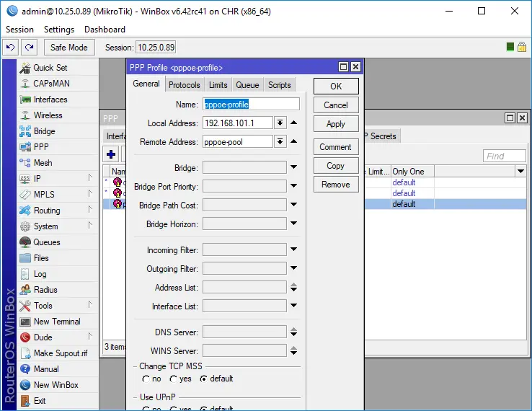Open the Settings menu
Viewport: 532px width, 411px height.
click(59, 30)
